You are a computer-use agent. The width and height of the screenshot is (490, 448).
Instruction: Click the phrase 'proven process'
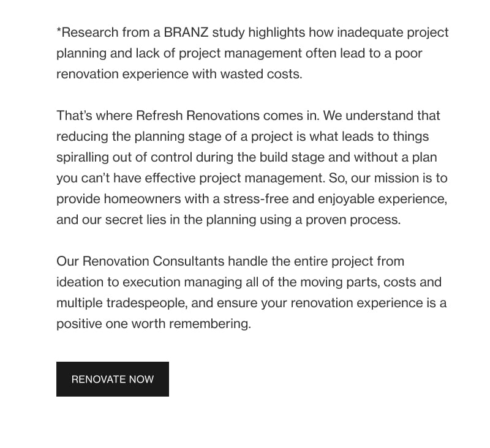[353, 220]
